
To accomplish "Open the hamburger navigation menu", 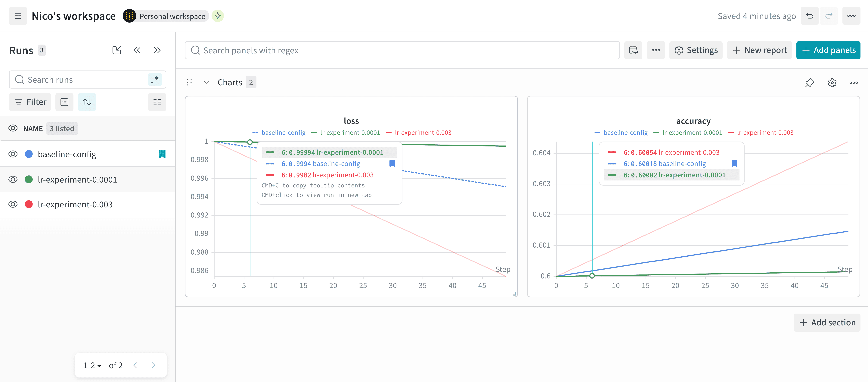I will (x=18, y=16).
